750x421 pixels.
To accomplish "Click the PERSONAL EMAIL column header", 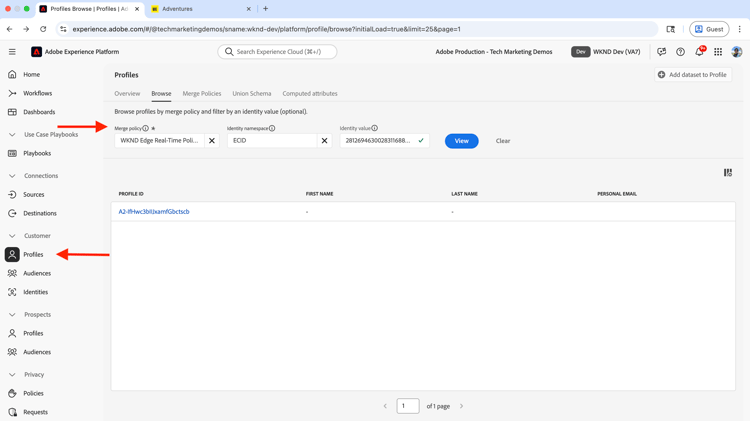I will tap(617, 194).
